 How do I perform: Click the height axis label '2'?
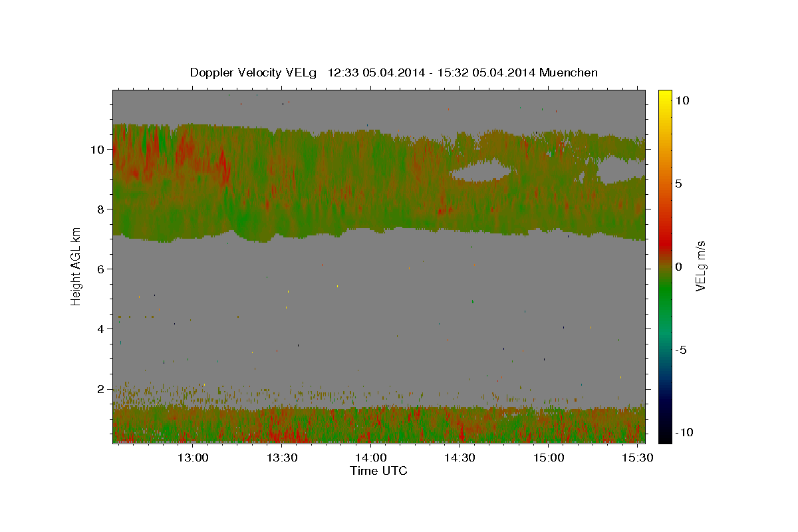pyautogui.click(x=101, y=389)
